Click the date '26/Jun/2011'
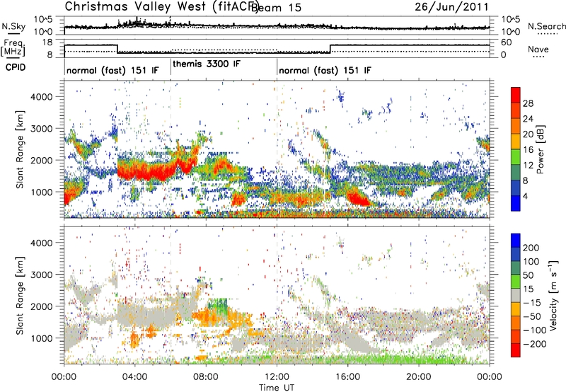 coord(451,7)
